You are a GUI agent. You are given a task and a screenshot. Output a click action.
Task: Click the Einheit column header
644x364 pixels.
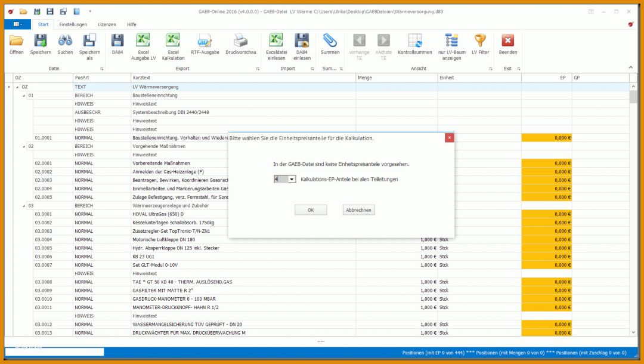479,78
